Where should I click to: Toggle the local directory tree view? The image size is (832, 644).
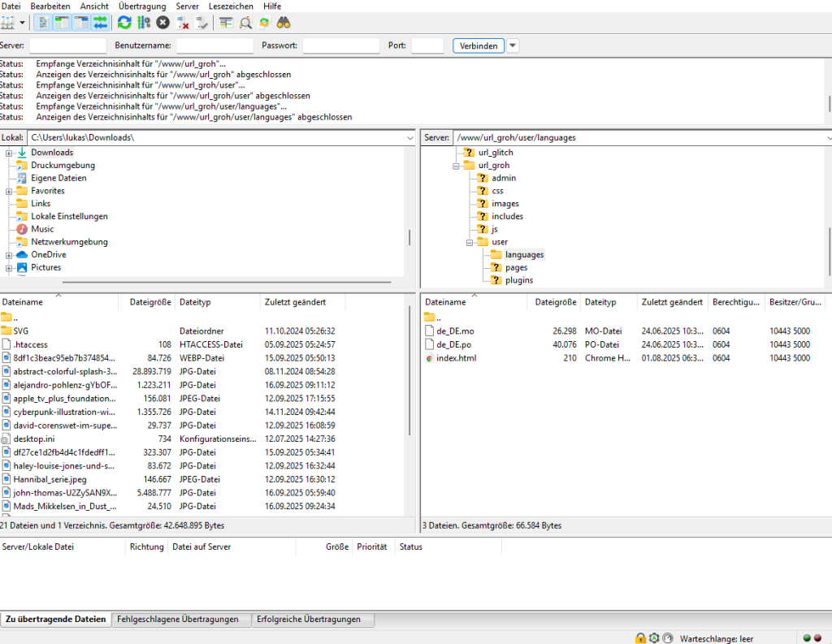pyautogui.click(x=62, y=23)
